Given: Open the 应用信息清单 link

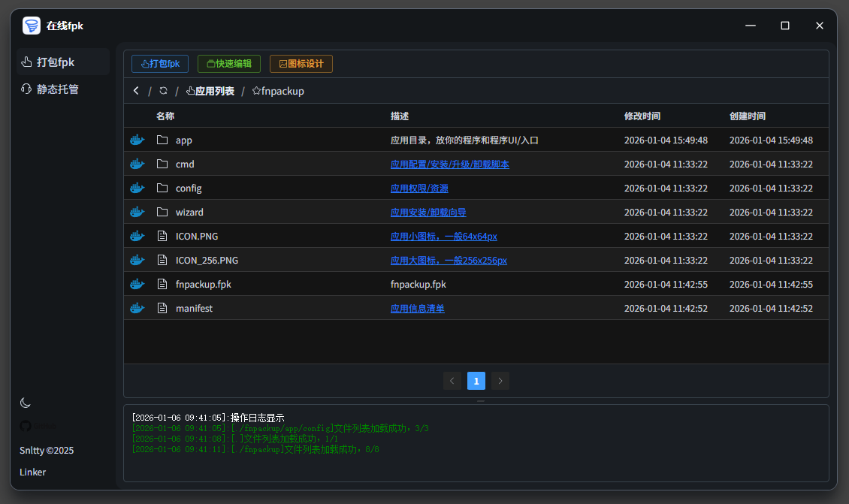Looking at the screenshot, I should pyautogui.click(x=418, y=309).
